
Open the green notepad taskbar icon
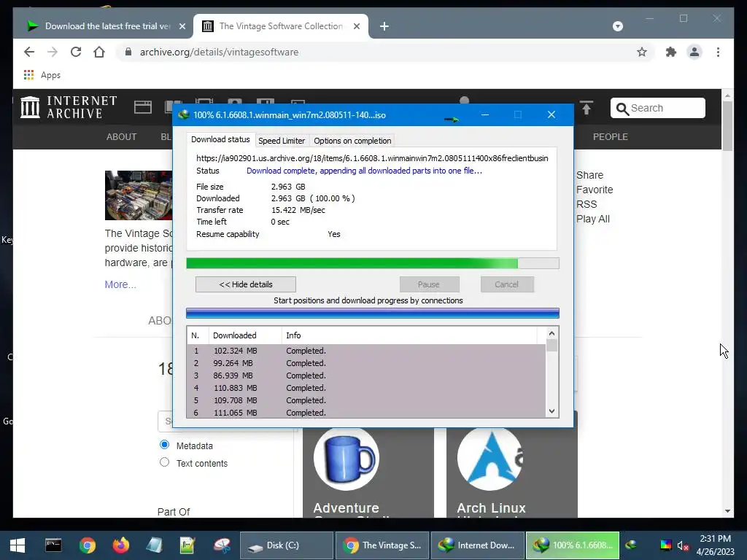tap(187, 545)
